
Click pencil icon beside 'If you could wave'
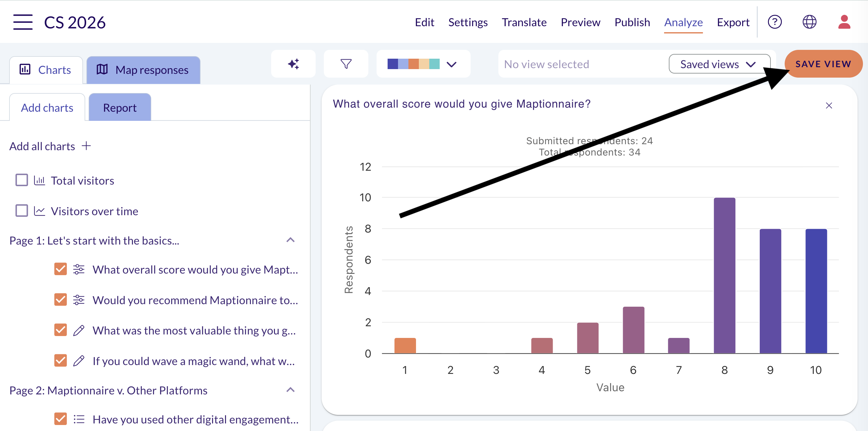pyautogui.click(x=79, y=361)
